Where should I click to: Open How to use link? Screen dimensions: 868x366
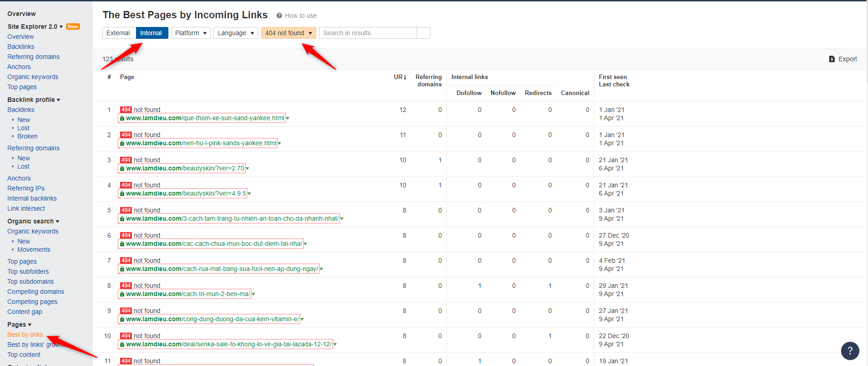click(x=301, y=16)
